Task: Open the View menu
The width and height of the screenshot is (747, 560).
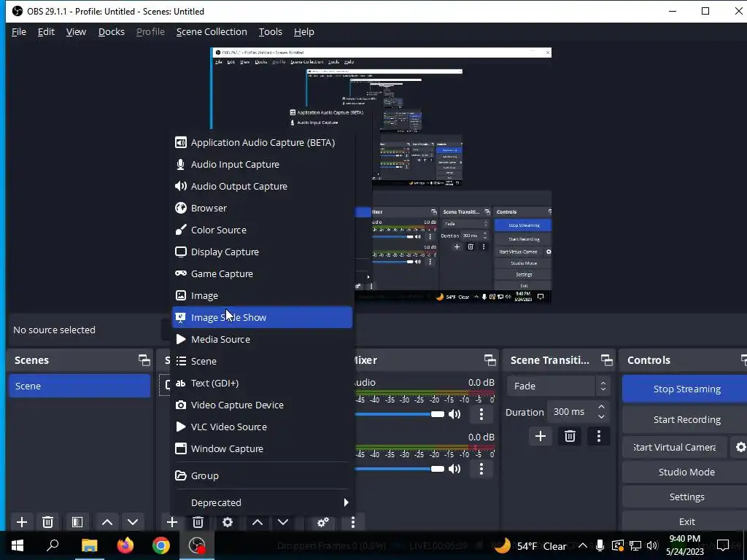Action: click(76, 32)
